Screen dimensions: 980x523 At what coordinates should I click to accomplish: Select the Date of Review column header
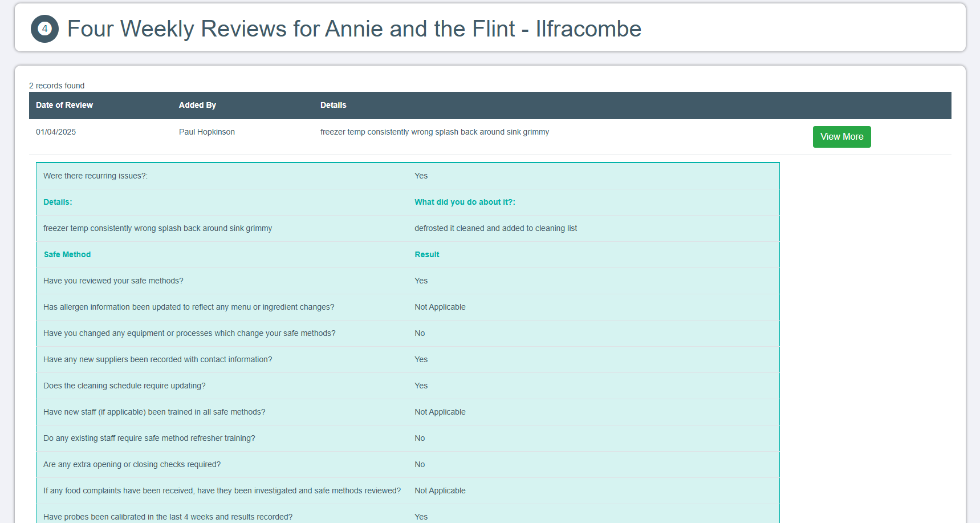(x=64, y=105)
